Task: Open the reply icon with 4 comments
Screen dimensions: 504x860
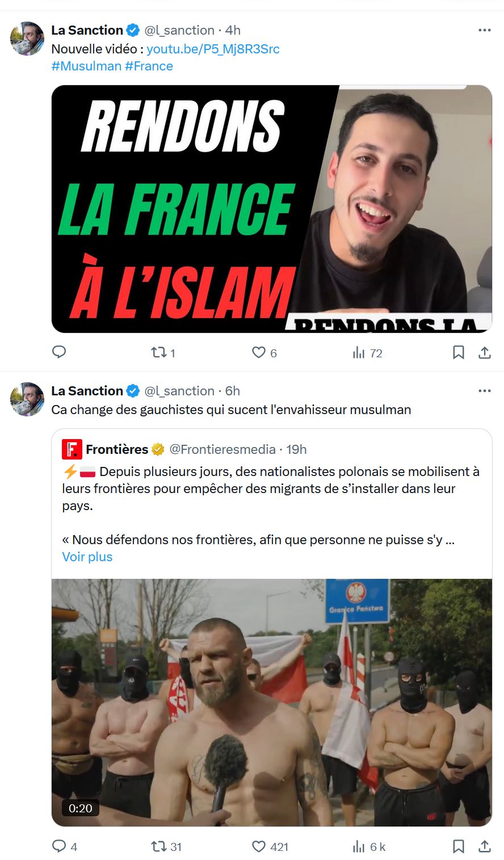Action: (x=64, y=846)
